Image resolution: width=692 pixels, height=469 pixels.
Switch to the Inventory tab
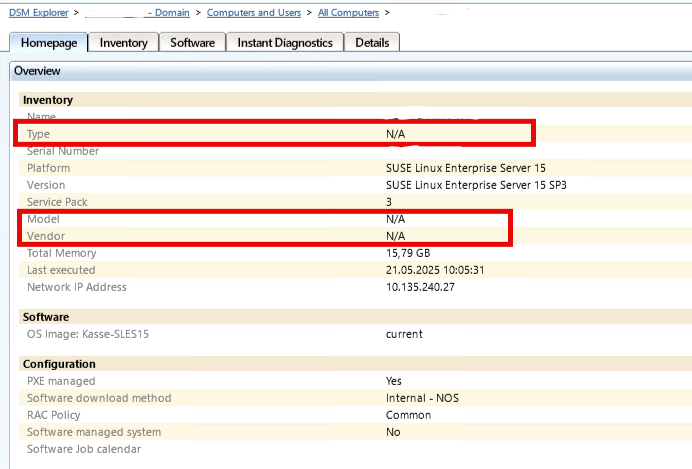click(123, 43)
